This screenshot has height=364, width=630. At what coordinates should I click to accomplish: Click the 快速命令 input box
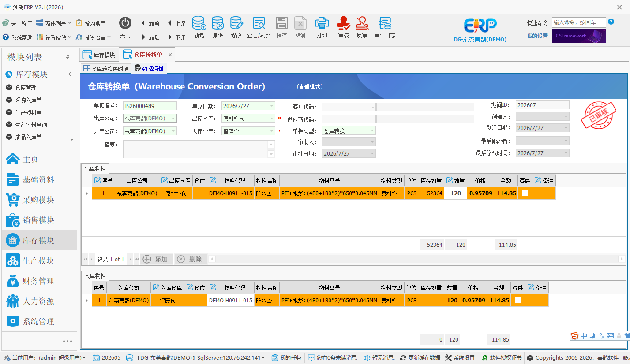click(x=578, y=22)
